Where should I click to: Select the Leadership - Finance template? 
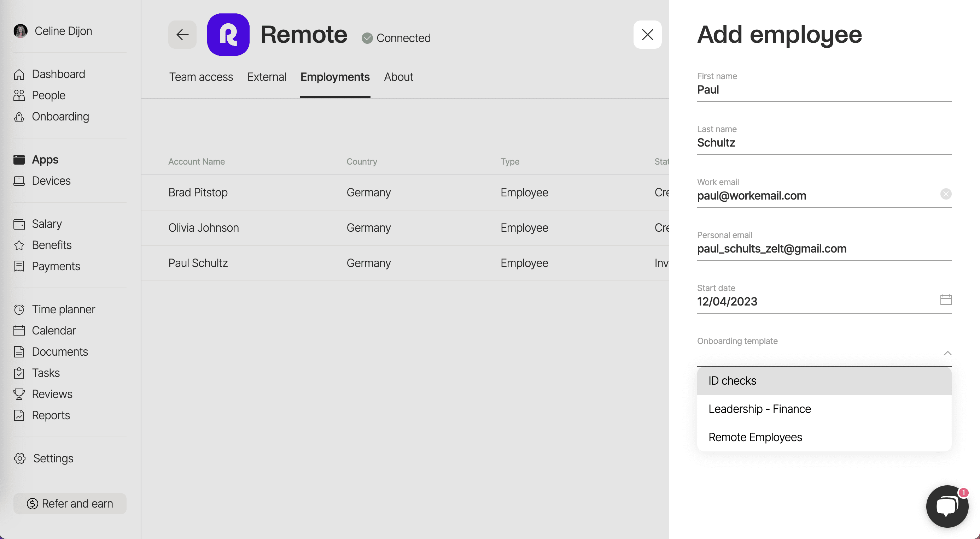pos(759,409)
